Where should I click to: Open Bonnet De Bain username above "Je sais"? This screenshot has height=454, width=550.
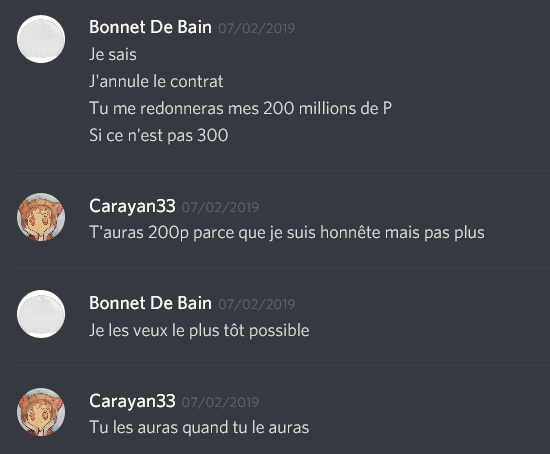point(150,27)
